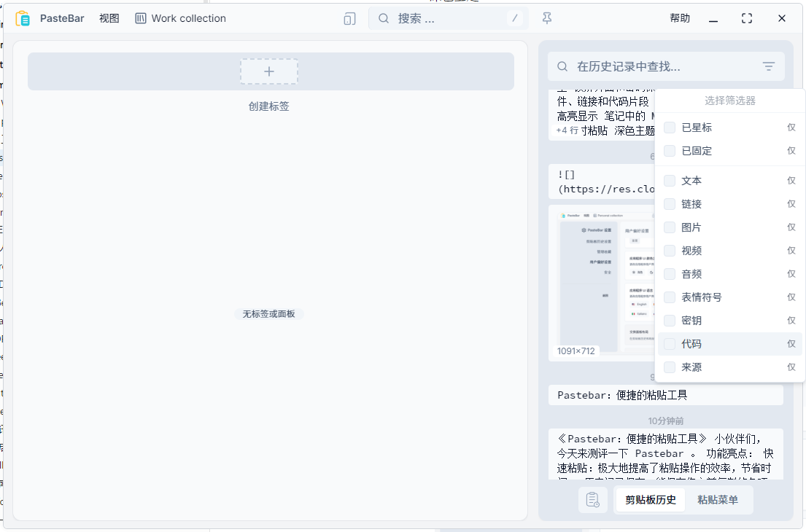
Task: Click the 创建标签 plus button
Action: [x=269, y=71]
